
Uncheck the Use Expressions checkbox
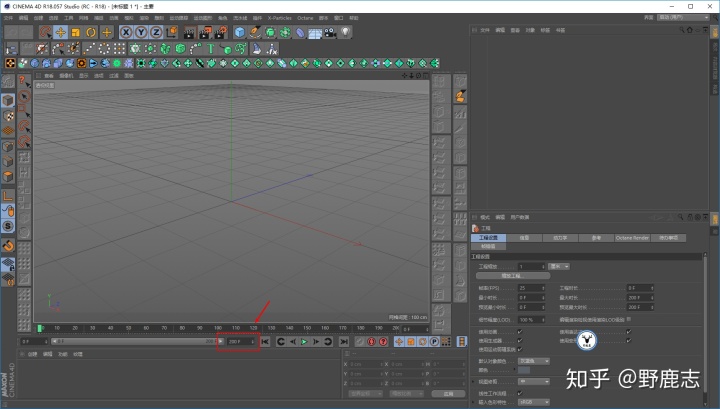629,331
